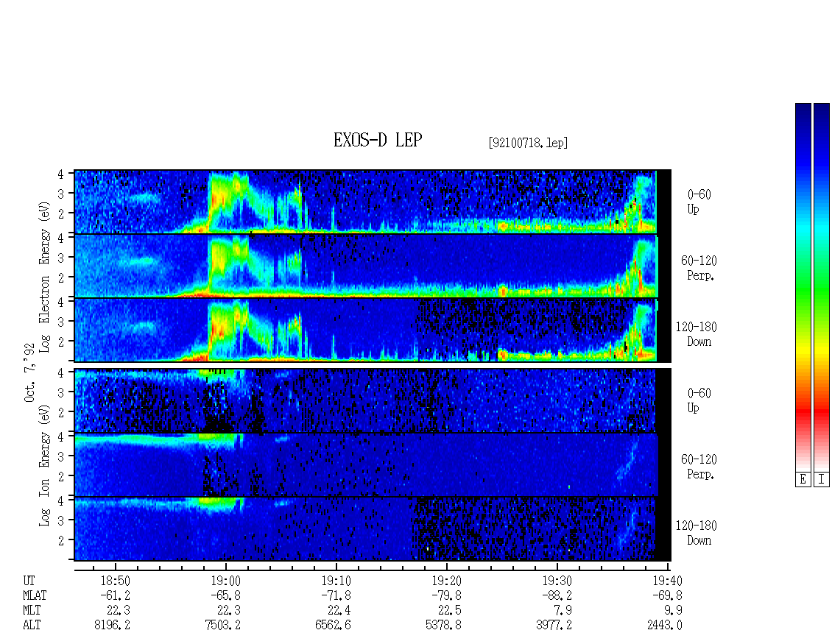Click the 0-60 Up label beside the electron panel
Screen dimensions: 832x644
699,202
